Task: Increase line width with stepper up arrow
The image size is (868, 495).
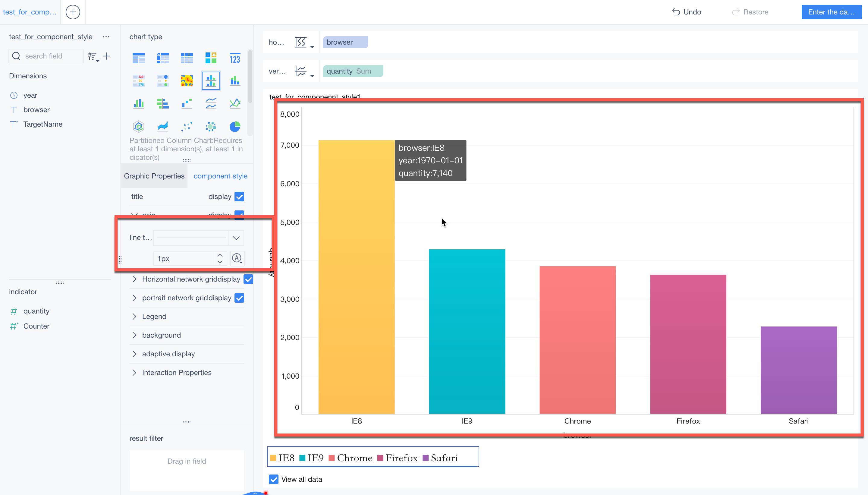Action: point(220,255)
